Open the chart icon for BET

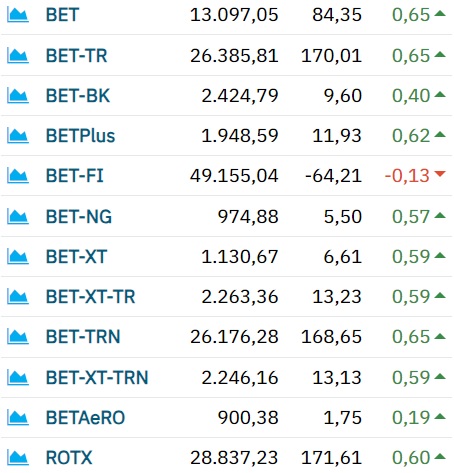click(18, 15)
